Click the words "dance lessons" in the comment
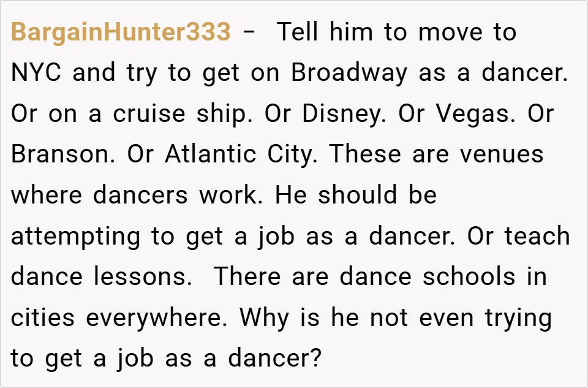Image resolution: width=588 pixels, height=388 pixels. click(x=98, y=277)
